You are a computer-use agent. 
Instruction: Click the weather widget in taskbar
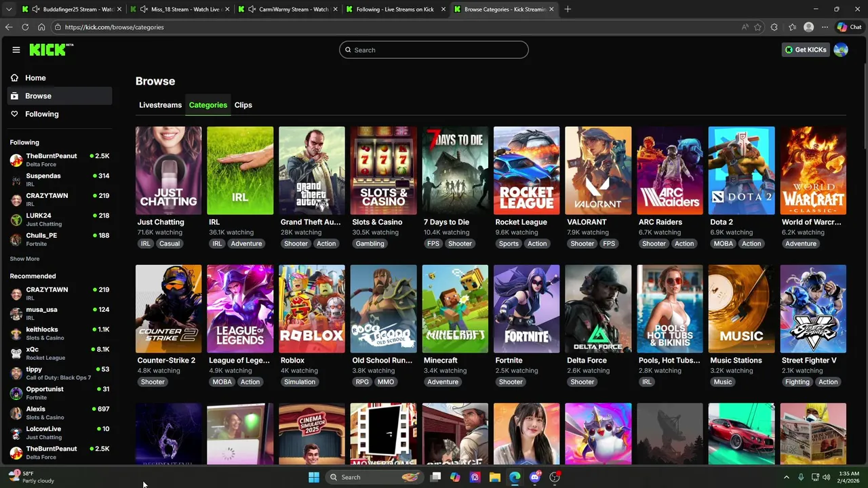pos(31,477)
